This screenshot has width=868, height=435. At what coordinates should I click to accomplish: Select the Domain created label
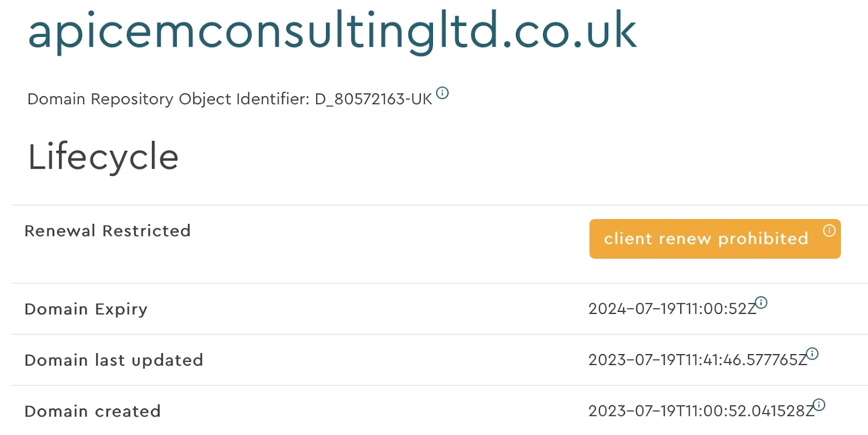(93, 411)
